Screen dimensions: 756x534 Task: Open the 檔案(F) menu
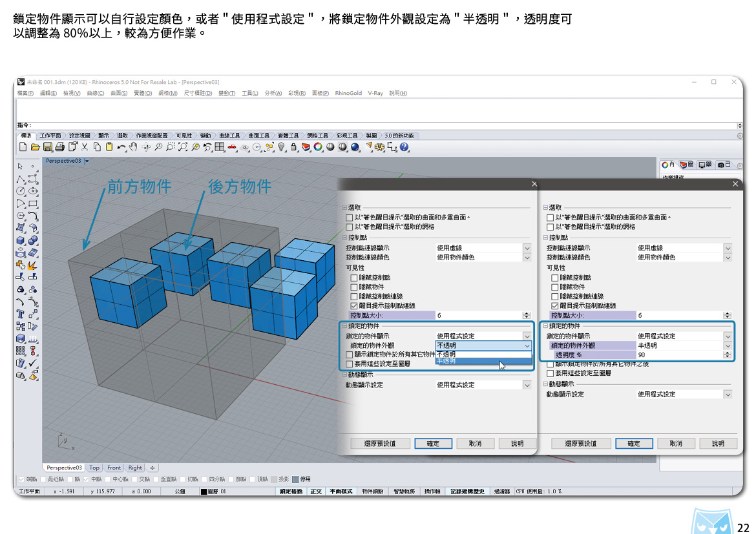pos(25,94)
